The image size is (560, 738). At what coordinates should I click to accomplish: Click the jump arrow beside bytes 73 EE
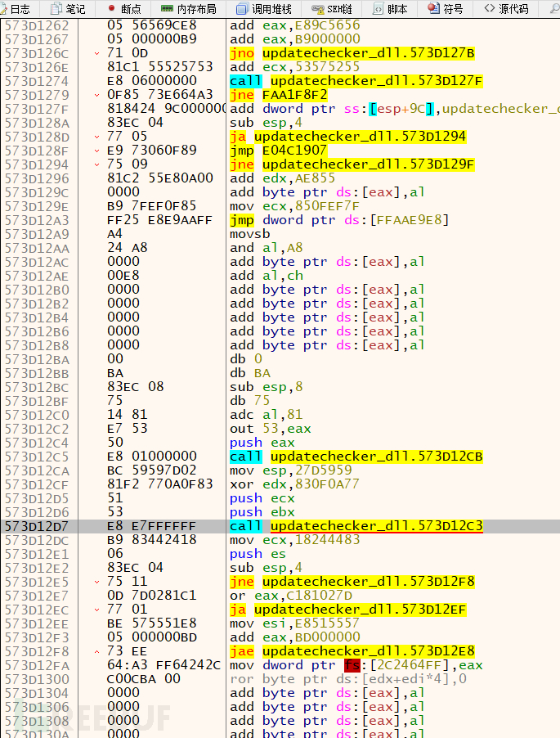98,651
